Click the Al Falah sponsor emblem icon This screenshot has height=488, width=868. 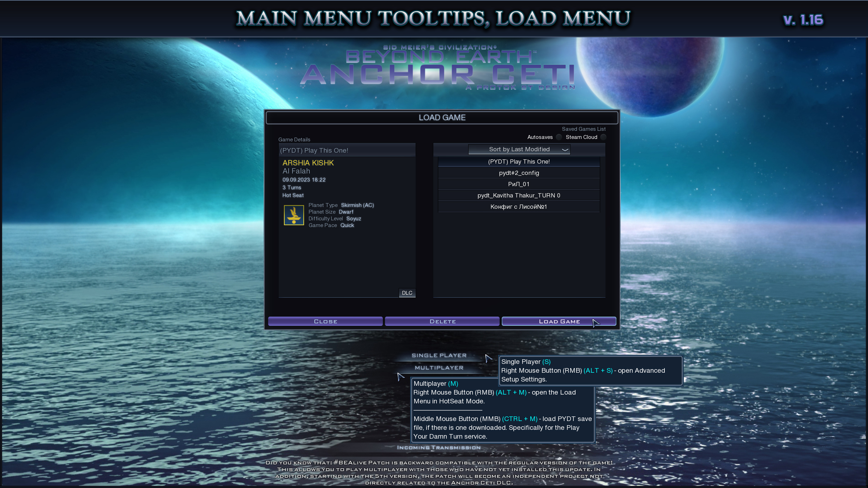coord(294,215)
